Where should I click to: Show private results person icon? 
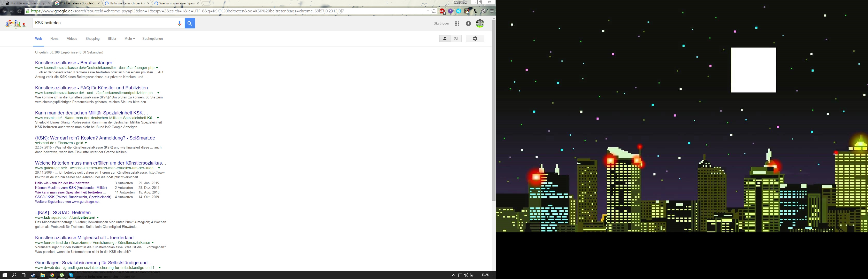click(x=445, y=39)
